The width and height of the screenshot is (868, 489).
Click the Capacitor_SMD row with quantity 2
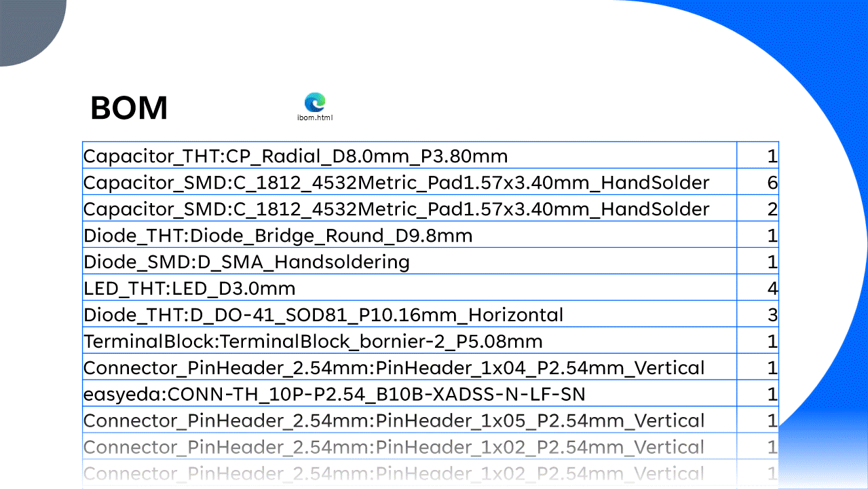396,209
